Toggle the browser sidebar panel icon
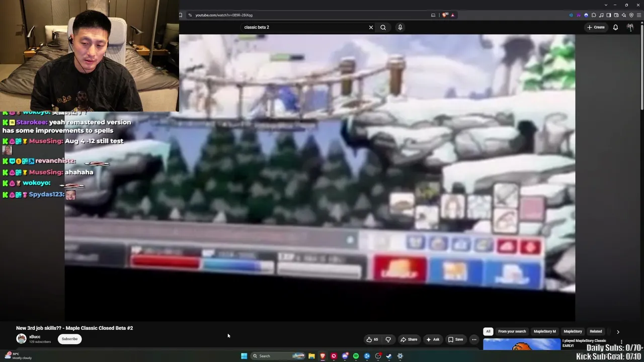Image resolution: width=644 pixels, height=362 pixels. click(x=608, y=15)
